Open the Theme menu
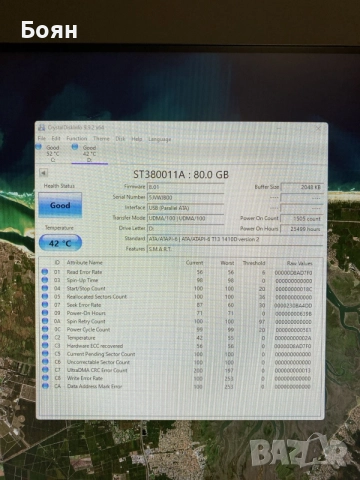Screen dimensions: 360x480 tap(101, 139)
